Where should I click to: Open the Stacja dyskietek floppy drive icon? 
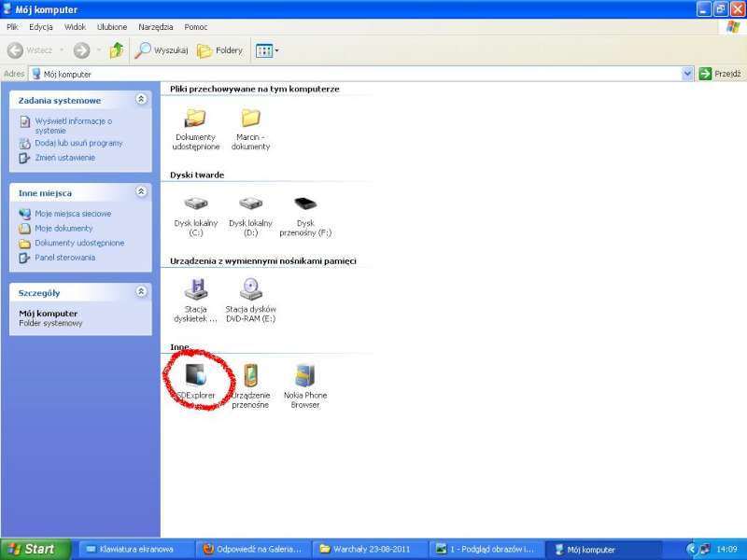click(x=196, y=288)
